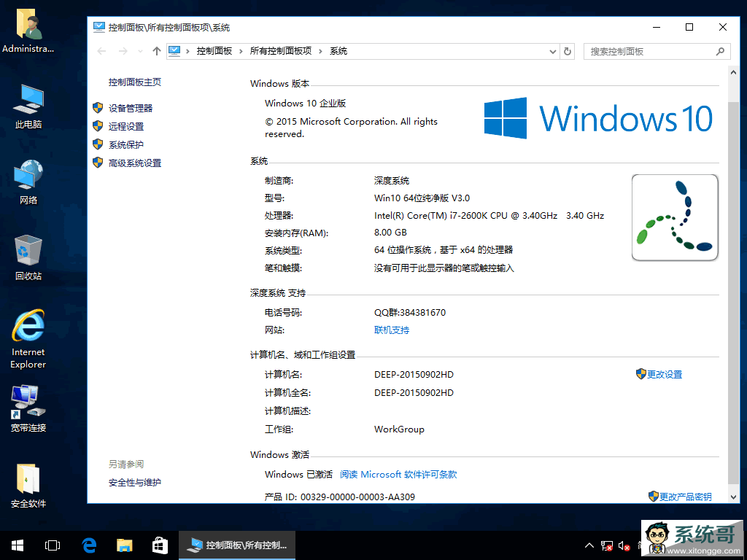Expand the chevron after 所有控制面板项 breadcrumb

(x=321, y=51)
